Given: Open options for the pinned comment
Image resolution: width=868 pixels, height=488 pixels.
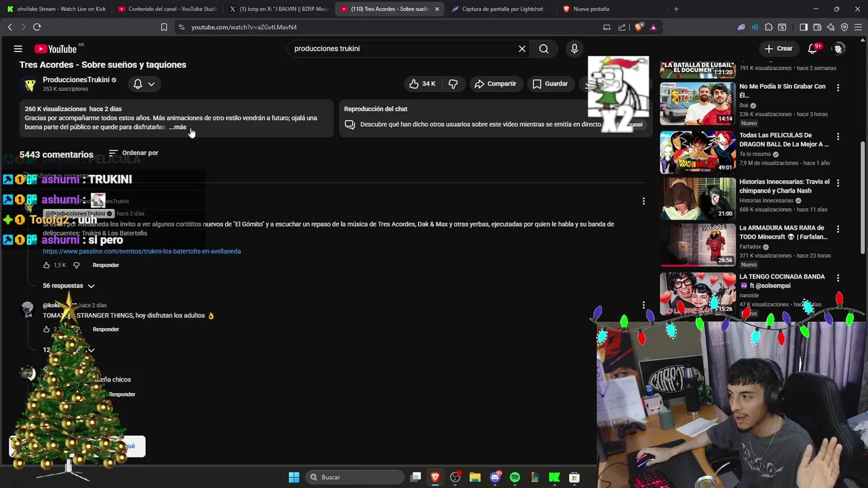Looking at the screenshot, I should pos(644,201).
